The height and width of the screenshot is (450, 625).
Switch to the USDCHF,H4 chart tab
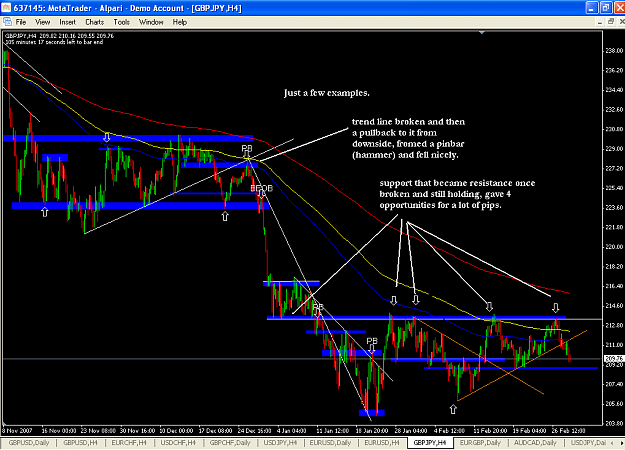(178, 442)
